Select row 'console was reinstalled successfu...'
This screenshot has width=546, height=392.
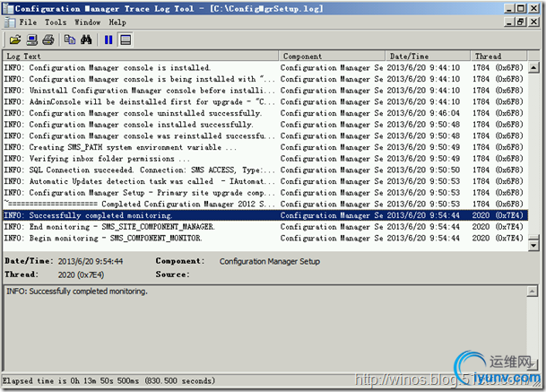[265, 135]
